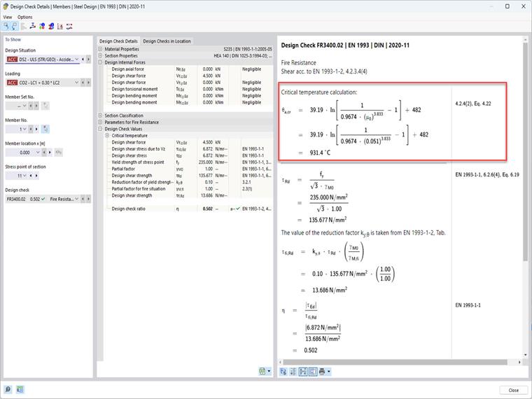Open the Stress point of section dropdown
532x399 pixels.
[24, 176]
